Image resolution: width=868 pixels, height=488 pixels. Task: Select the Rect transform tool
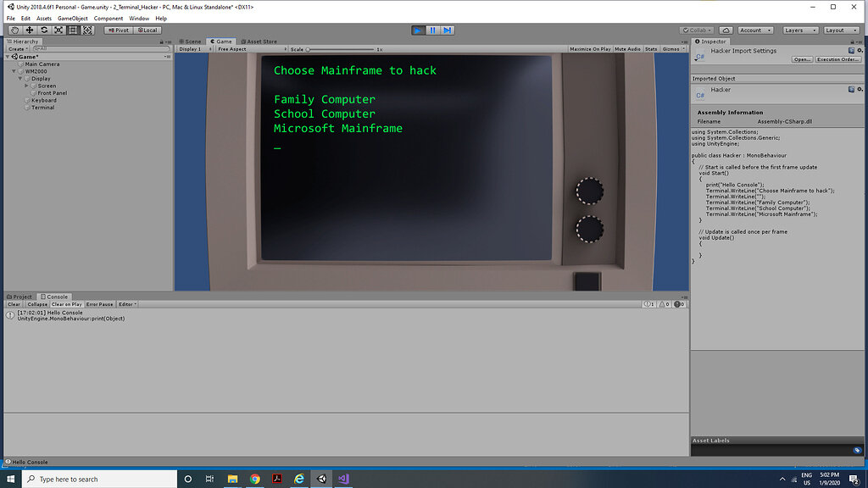[74, 30]
